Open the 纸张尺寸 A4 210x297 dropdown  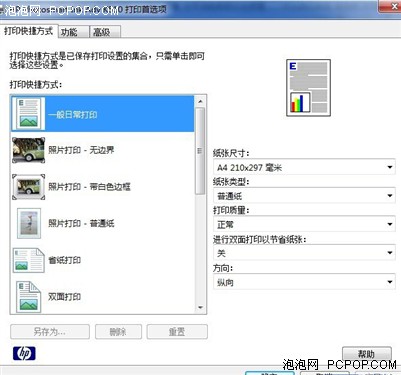[x=304, y=167]
